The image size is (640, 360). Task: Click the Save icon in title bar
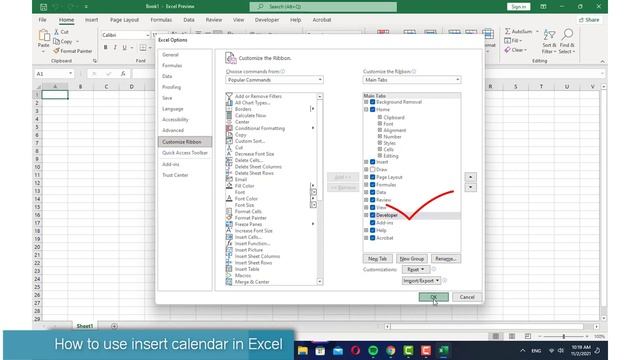click(x=43, y=7)
